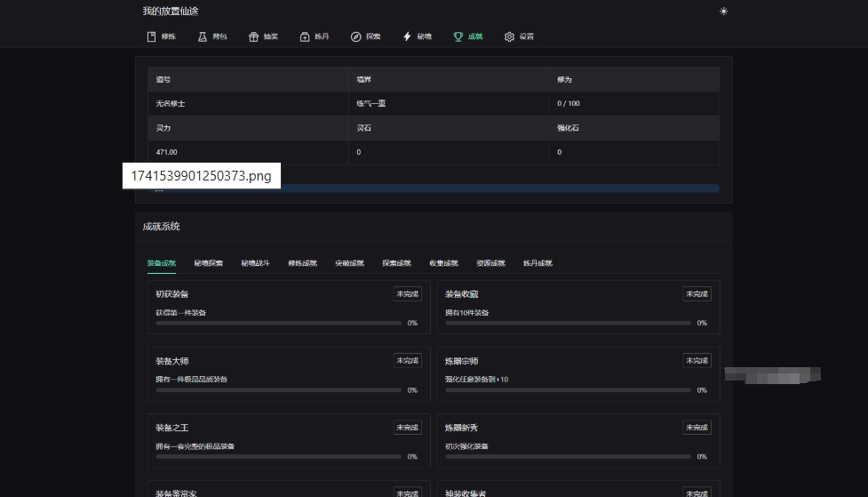Image resolution: width=868 pixels, height=497 pixels.
Task: Open 设置 via the gear icon
Action: (509, 36)
